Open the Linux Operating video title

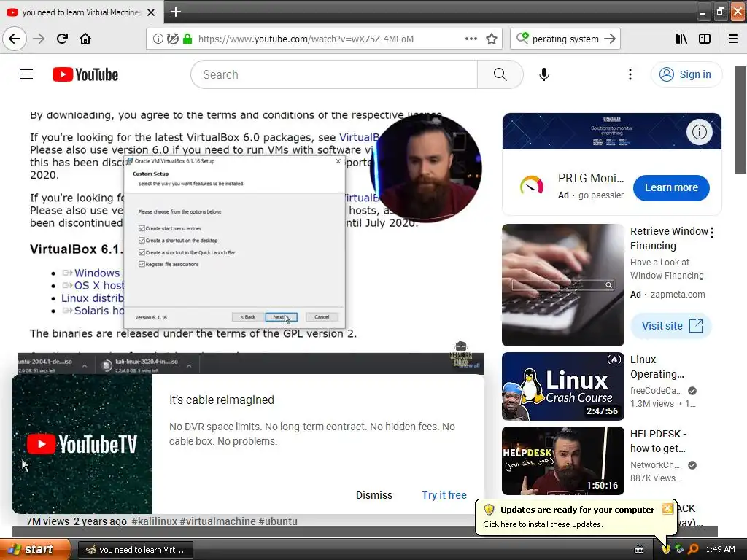tap(657, 367)
